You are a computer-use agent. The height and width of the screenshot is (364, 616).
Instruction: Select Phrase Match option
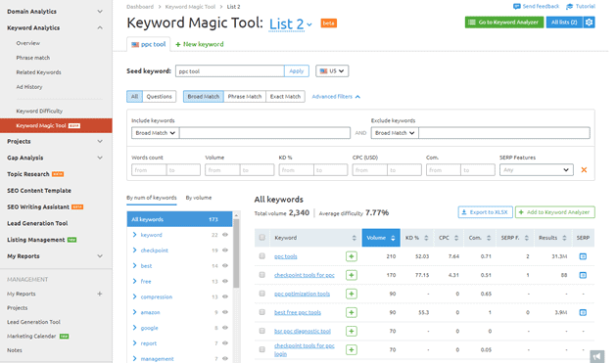click(x=245, y=97)
